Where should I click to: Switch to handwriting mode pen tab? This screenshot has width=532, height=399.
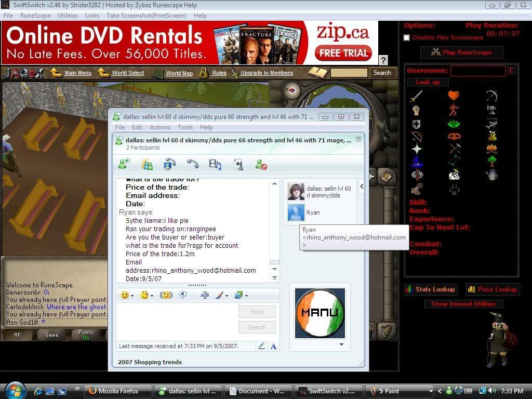tap(261, 346)
